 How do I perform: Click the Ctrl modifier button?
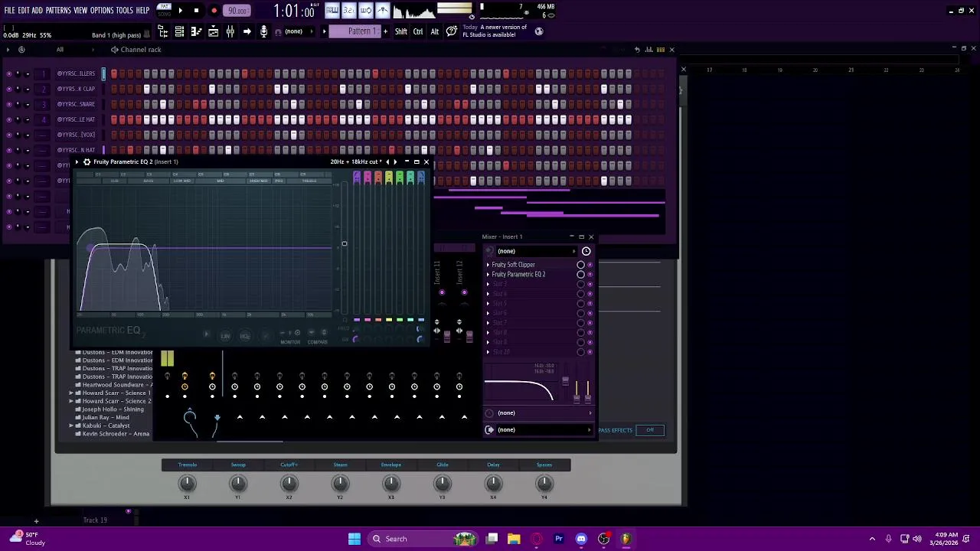[418, 31]
